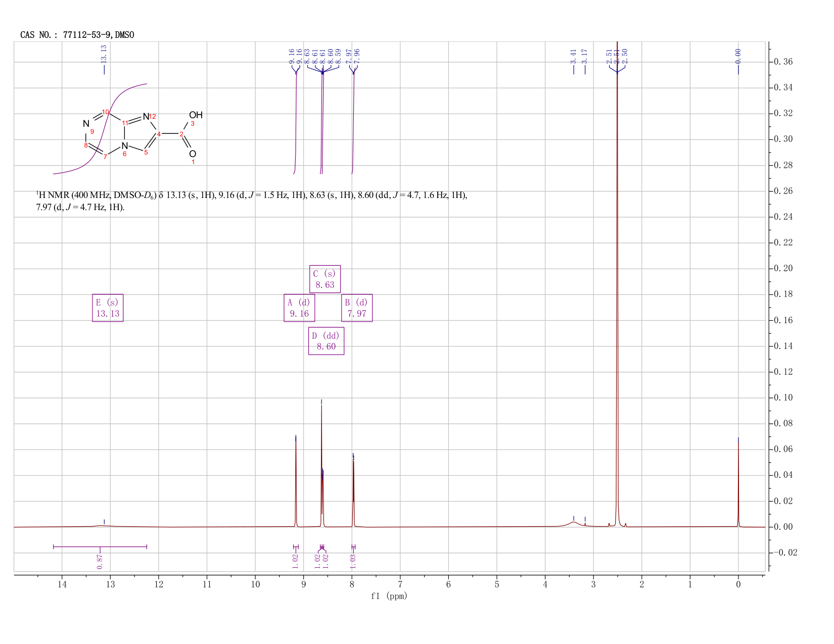
Task: Click the peak at 7.97 ppm
Action: [x=353, y=492]
